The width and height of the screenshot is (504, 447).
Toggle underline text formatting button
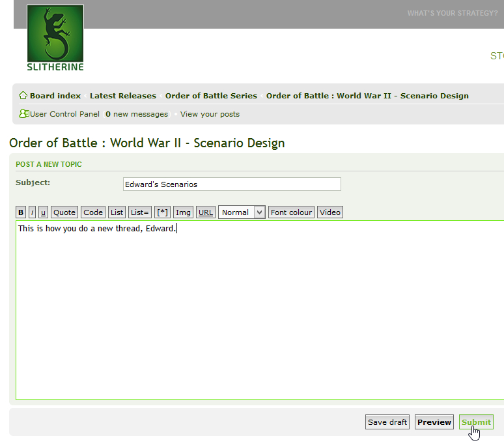click(43, 212)
